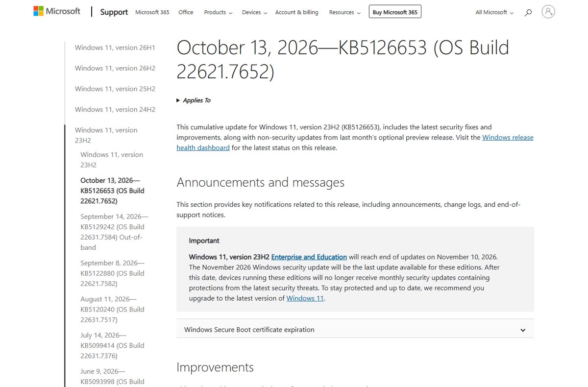The height and width of the screenshot is (387, 588).
Task: Open the Resources dropdown menu
Action: point(344,12)
